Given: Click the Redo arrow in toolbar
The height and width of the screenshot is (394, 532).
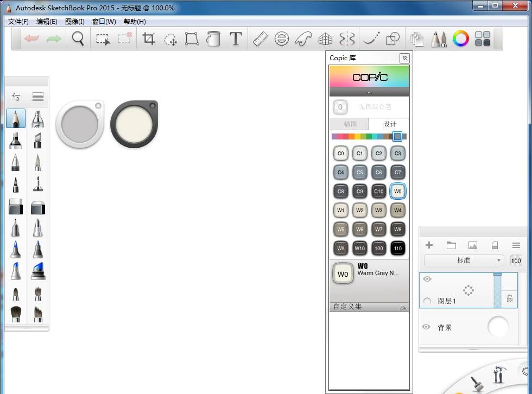Looking at the screenshot, I should (x=54, y=39).
